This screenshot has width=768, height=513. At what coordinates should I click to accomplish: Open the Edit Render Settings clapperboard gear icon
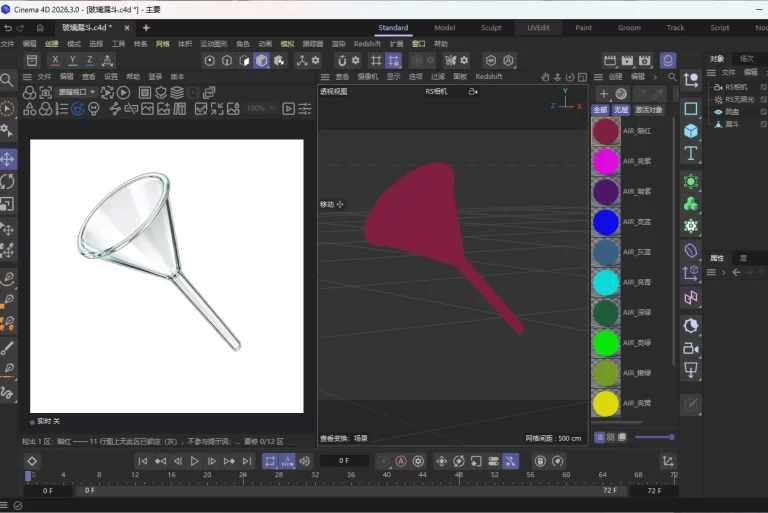click(645, 60)
